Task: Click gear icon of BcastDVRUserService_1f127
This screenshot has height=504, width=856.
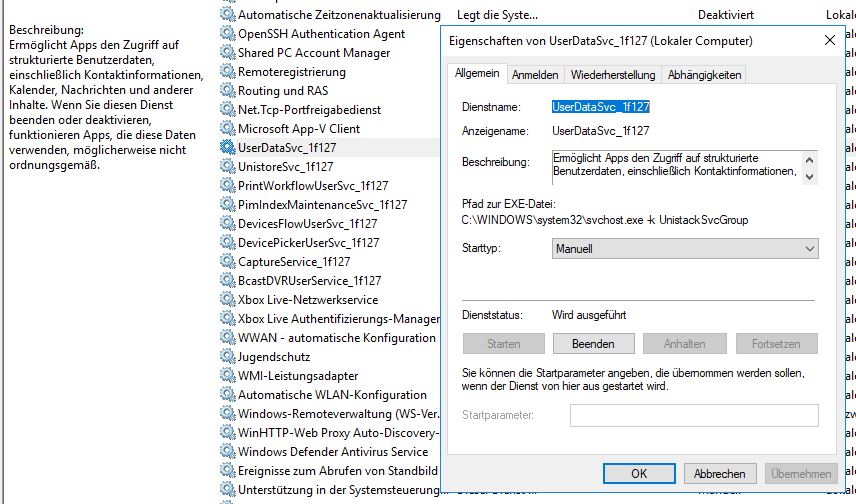Action: (x=227, y=281)
